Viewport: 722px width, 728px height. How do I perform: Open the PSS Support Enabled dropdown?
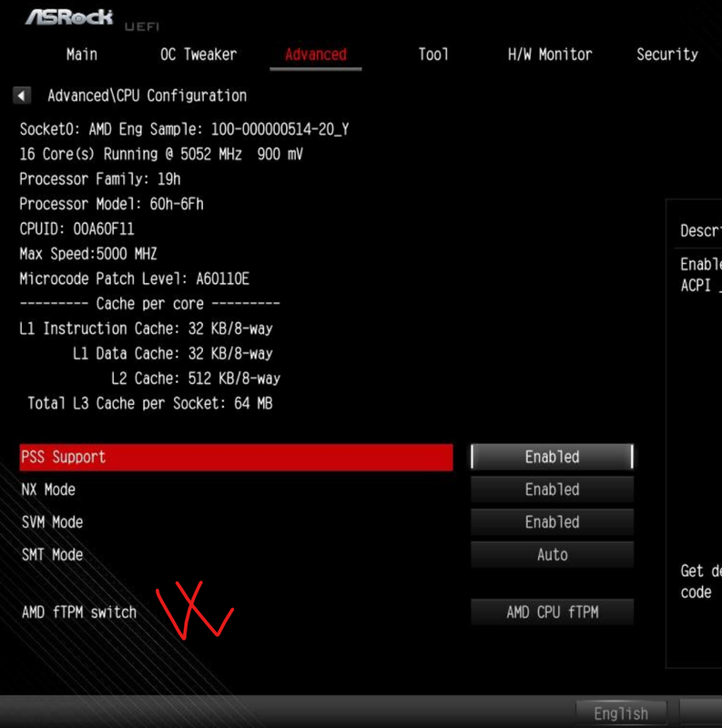(552, 457)
